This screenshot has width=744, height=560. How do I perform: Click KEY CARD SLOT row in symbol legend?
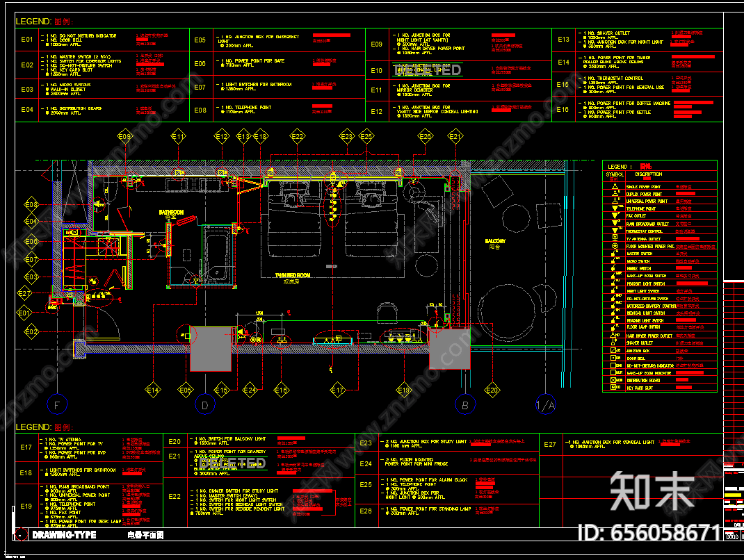(660, 388)
